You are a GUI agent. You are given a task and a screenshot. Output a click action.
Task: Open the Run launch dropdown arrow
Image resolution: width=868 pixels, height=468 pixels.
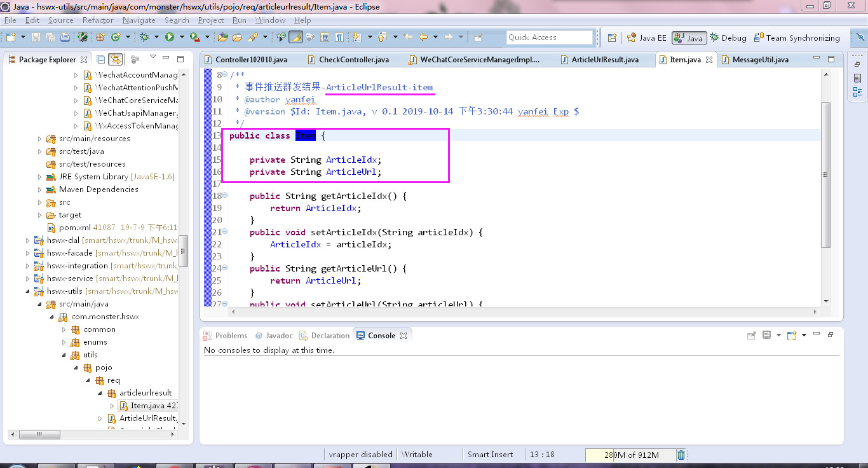tap(182, 38)
